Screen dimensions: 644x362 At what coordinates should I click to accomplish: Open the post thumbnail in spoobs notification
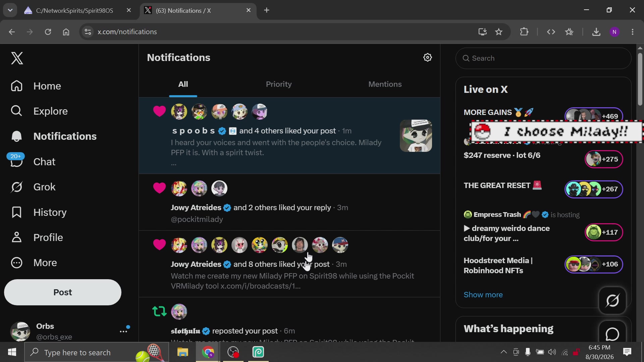click(x=416, y=136)
